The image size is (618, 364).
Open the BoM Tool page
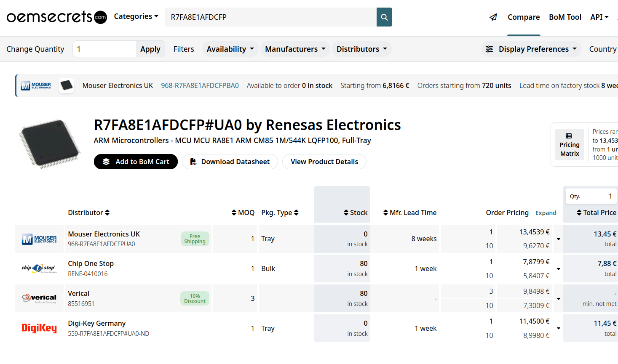pyautogui.click(x=565, y=17)
